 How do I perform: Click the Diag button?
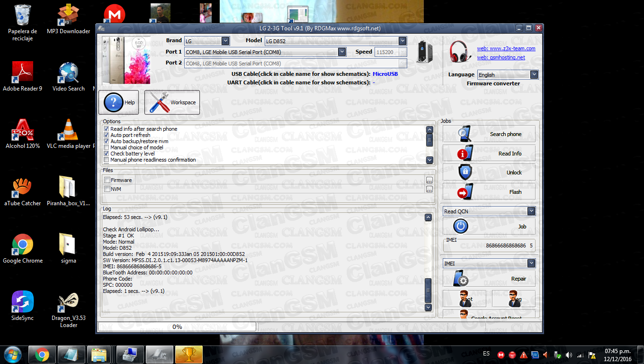point(514,299)
